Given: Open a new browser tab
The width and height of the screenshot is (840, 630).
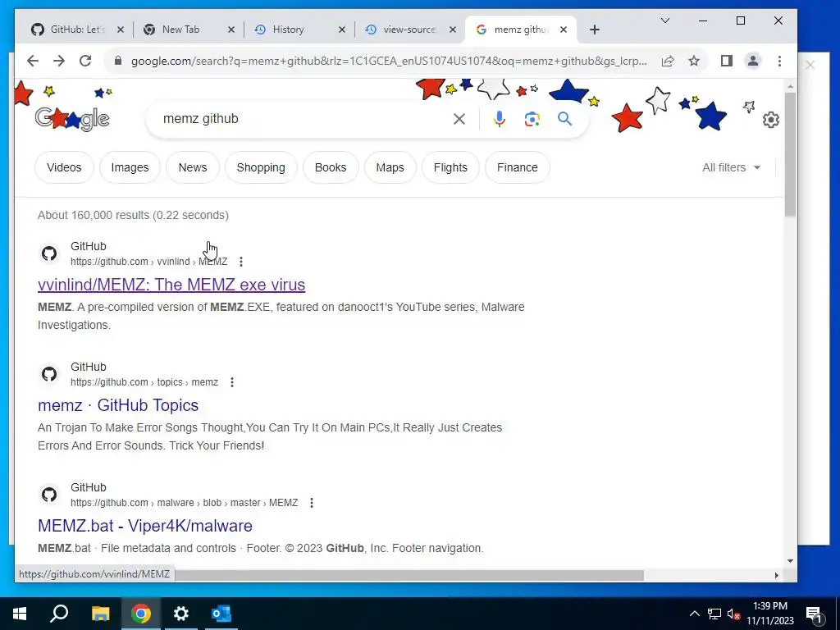Looking at the screenshot, I should 595,30.
